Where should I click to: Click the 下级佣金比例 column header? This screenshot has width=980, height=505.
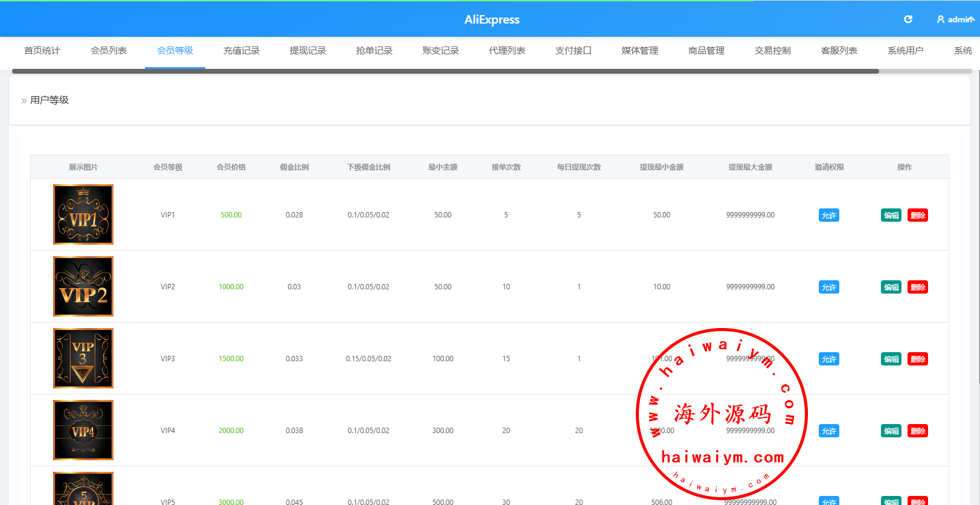pyautogui.click(x=368, y=167)
